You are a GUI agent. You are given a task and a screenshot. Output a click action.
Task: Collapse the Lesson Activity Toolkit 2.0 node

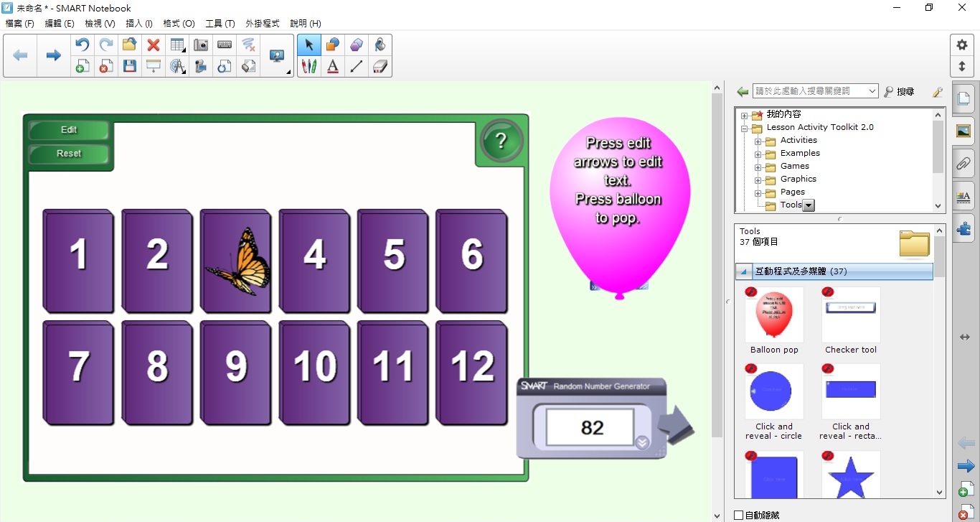(x=745, y=128)
